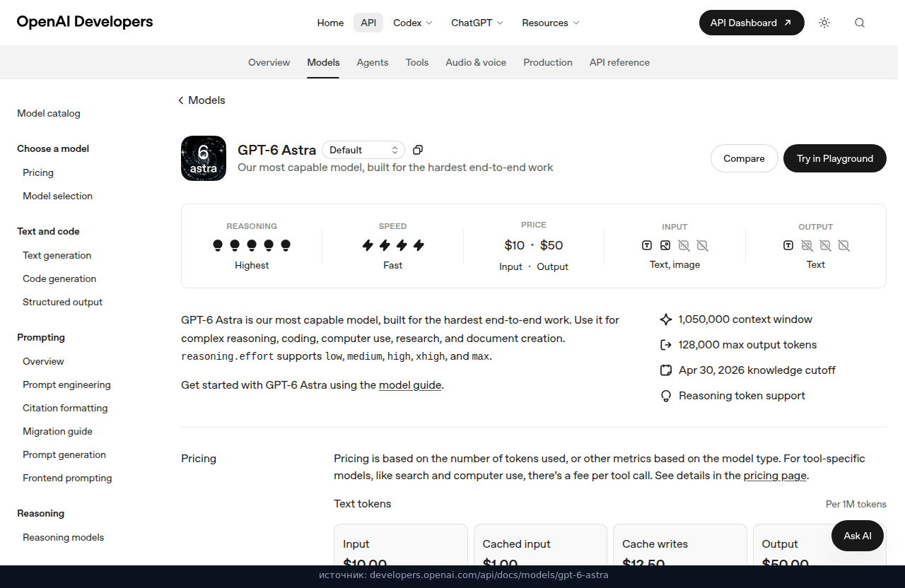
Task: Copy model name with the copy icon
Action: pos(418,150)
